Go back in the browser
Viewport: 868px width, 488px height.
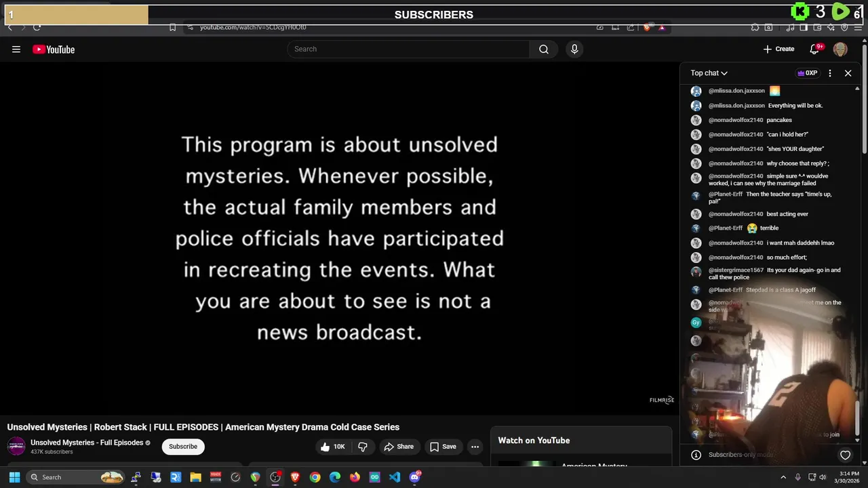coord(9,27)
